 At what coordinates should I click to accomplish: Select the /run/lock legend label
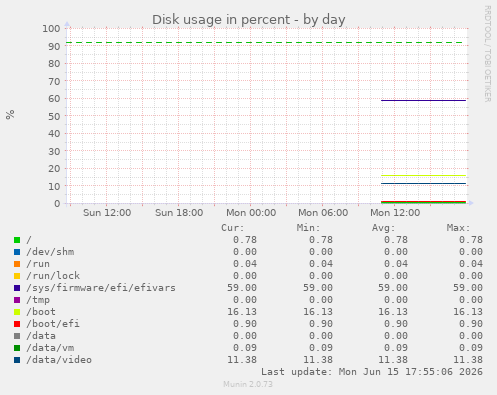point(53,276)
